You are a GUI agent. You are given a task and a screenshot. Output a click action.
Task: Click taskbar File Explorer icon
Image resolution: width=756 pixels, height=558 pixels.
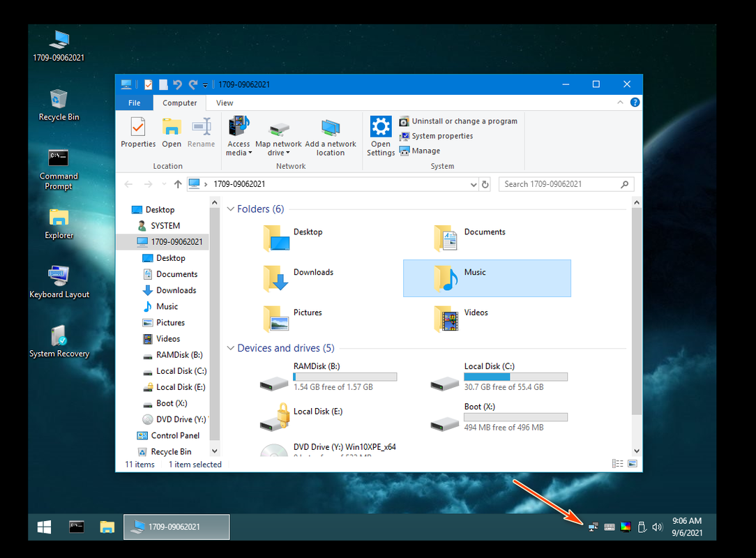[x=107, y=527]
